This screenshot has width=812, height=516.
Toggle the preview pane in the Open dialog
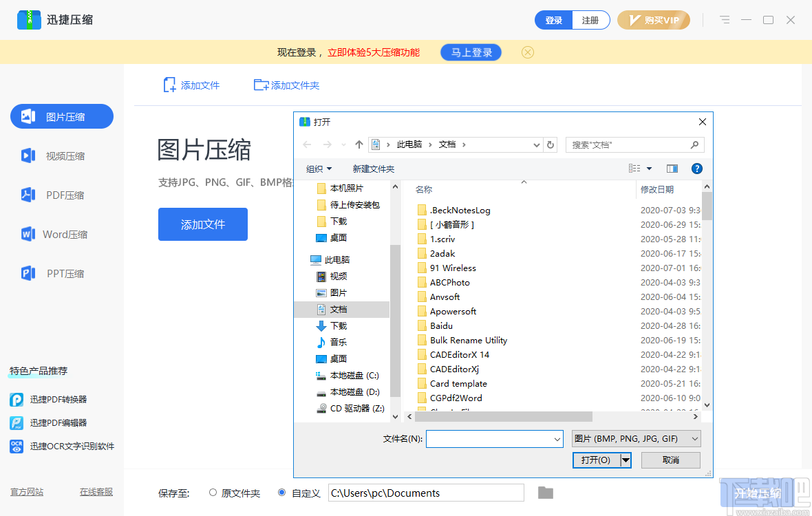[672, 168]
